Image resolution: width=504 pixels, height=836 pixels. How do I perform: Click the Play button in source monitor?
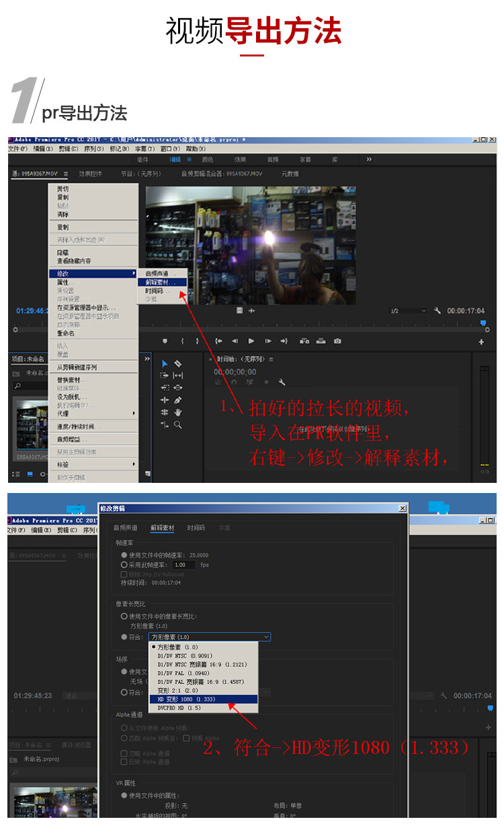(251, 341)
